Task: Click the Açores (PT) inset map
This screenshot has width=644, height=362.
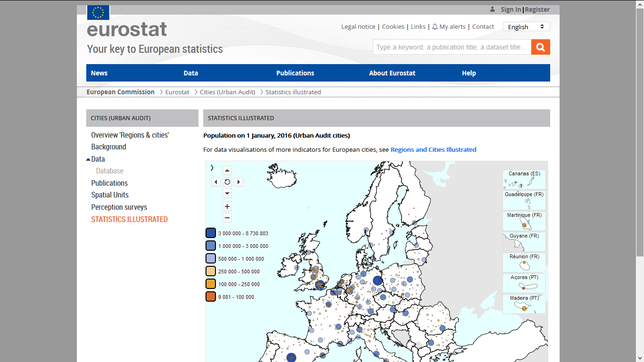Action: [524, 283]
